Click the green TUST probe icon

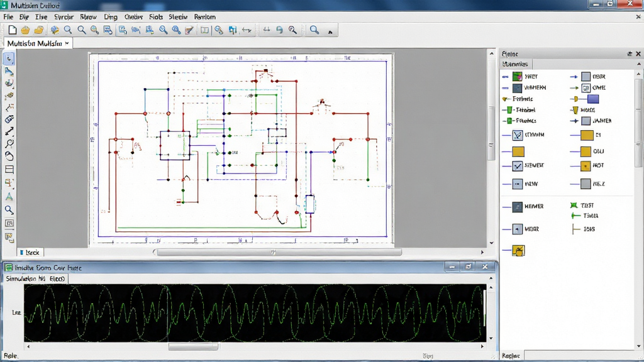pos(574,206)
